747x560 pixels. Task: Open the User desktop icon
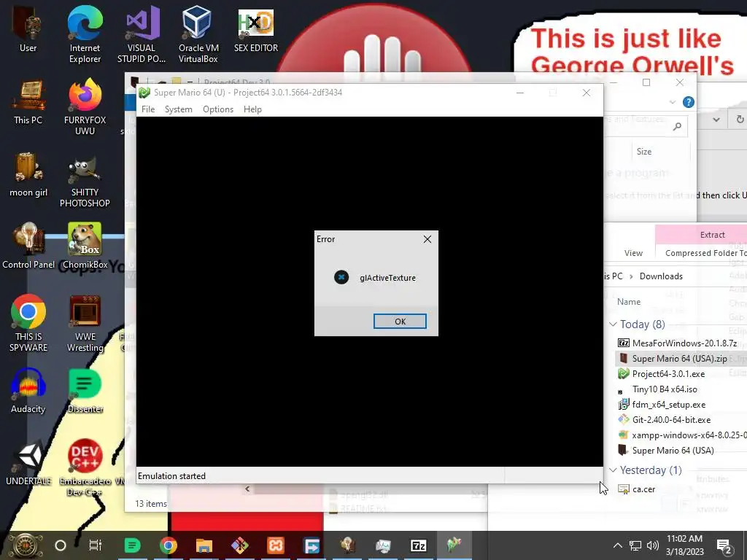(x=28, y=29)
